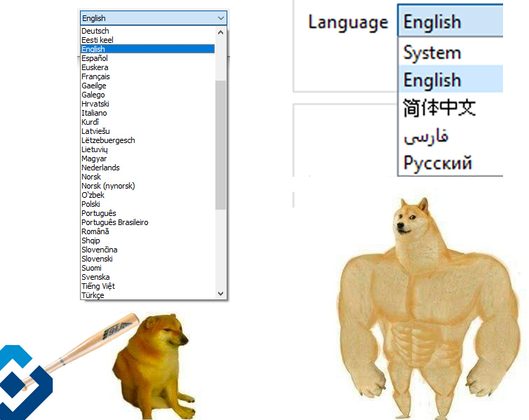Select فارسی in the right dropdown
Viewport: 529px width, 420px height.
point(450,135)
